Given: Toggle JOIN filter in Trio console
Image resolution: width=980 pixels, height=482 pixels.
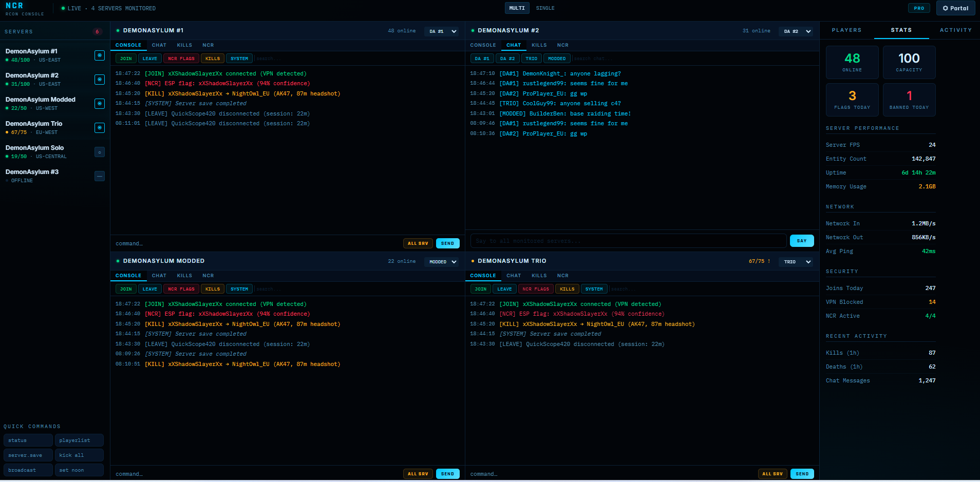Looking at the screenshot, I should [481, 289].
